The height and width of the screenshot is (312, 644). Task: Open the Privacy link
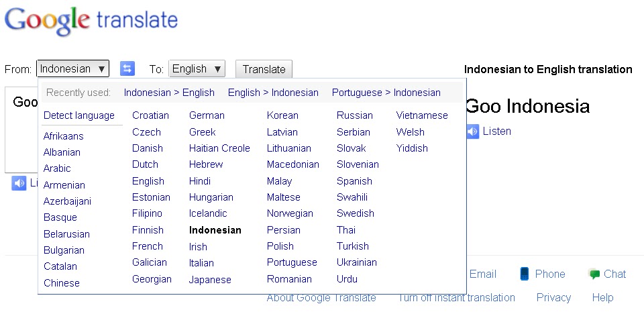click(553, 298)
